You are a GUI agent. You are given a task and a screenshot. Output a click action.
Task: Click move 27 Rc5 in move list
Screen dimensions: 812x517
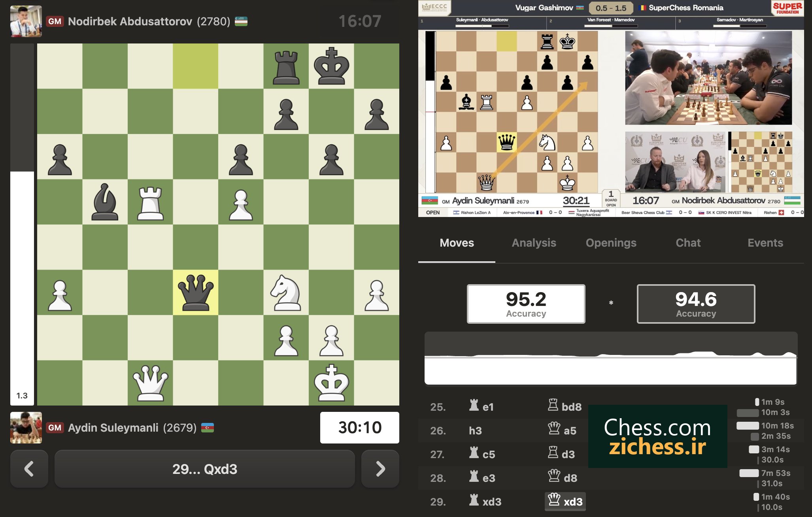pyautogui.click(x=482, y=454)
